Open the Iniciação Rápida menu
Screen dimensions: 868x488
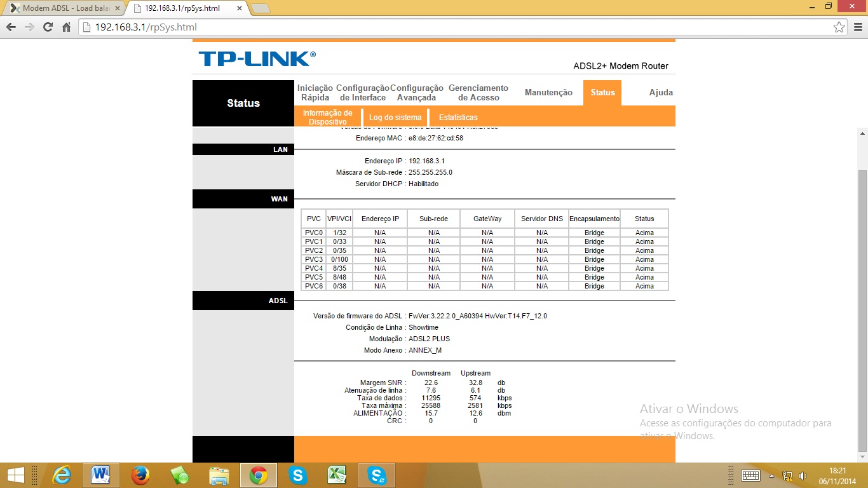[x=315, y=93]
